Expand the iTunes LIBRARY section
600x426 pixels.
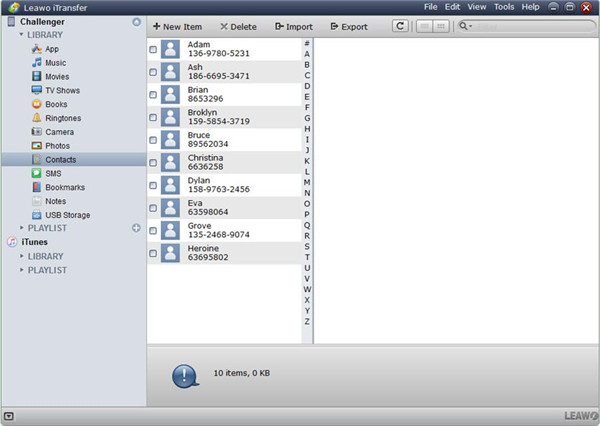click(21, 256)
